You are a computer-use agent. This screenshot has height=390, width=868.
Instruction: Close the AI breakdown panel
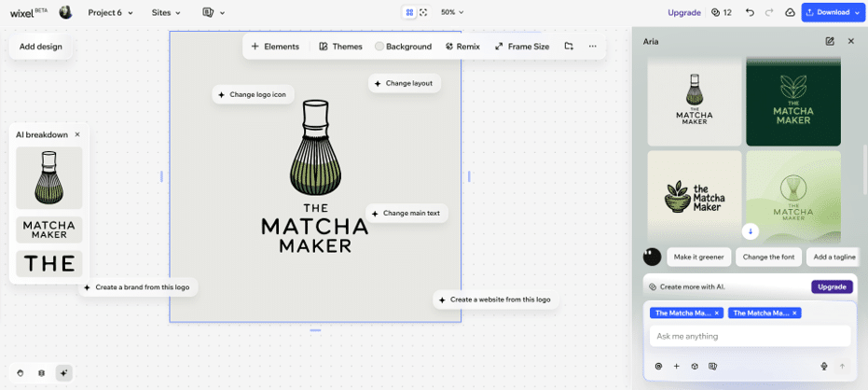coord(77,134)
